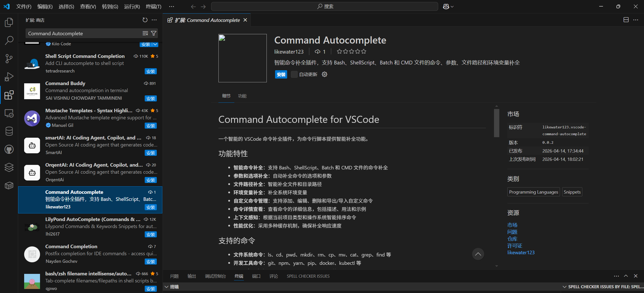Install Shell Script Command Completion extension
Image resolution: width=644 pixels, height=293 pixels.
[151, 71]
